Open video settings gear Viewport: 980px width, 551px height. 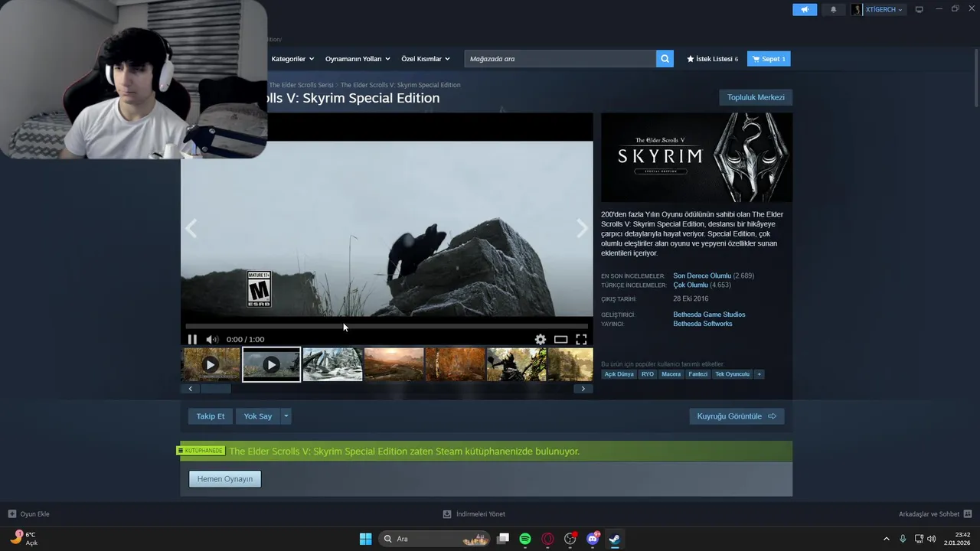coord(541,340)
